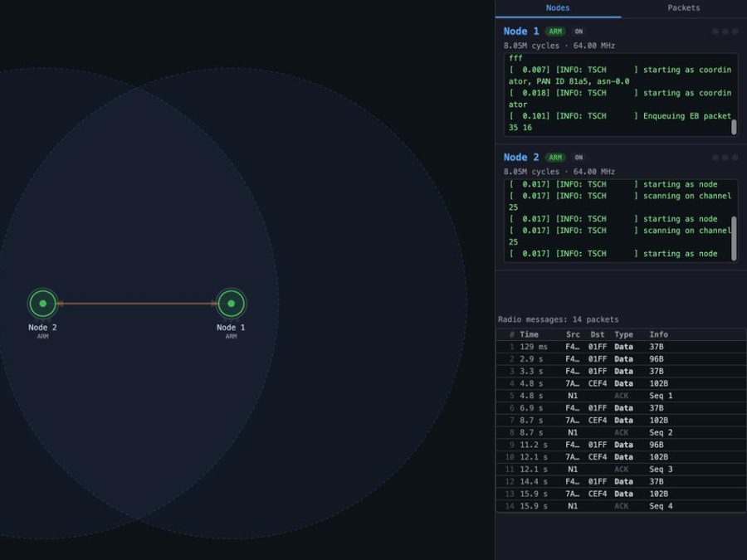Click Node 2 '8.05M cycles · 64.00 MHz' text
Image resolution: width=747 pixels, height=560 pixels.
pyautogui.click(x=559, y=172)
